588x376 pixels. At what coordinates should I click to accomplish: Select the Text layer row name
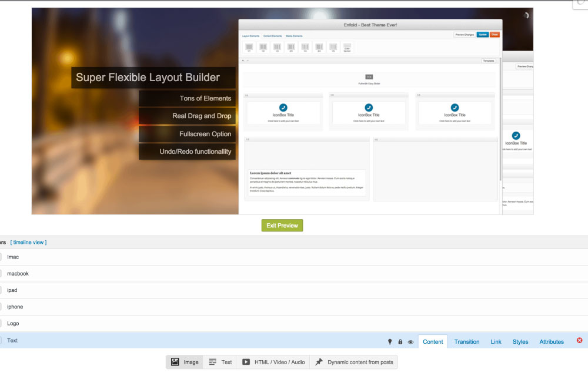pyautogui.click(x=12, y=340)
